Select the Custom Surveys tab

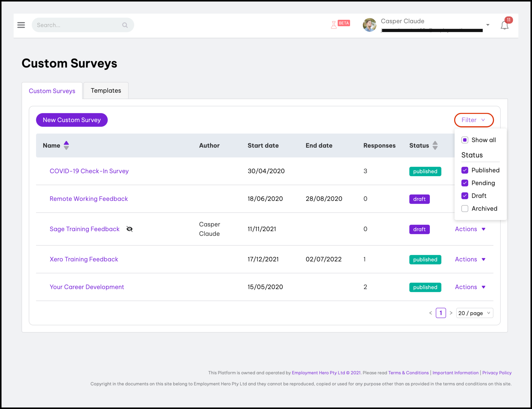(52, 91)
